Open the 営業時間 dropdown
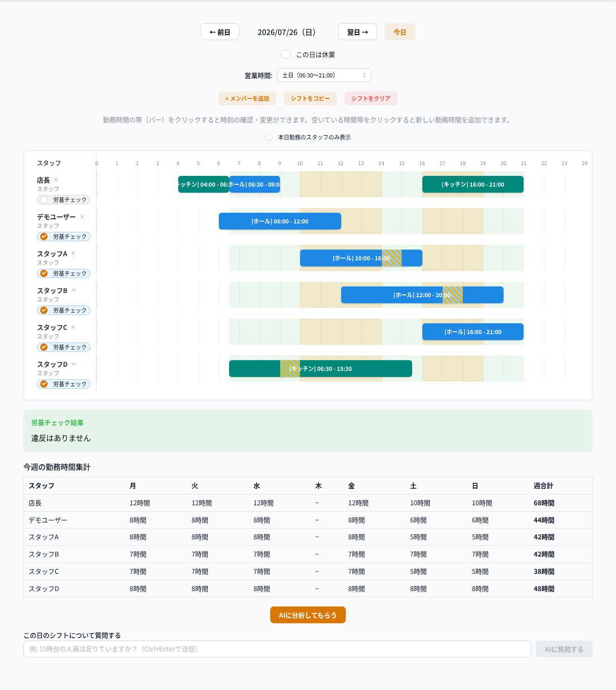Screen dimensions: 616x690 pos(324,75)
